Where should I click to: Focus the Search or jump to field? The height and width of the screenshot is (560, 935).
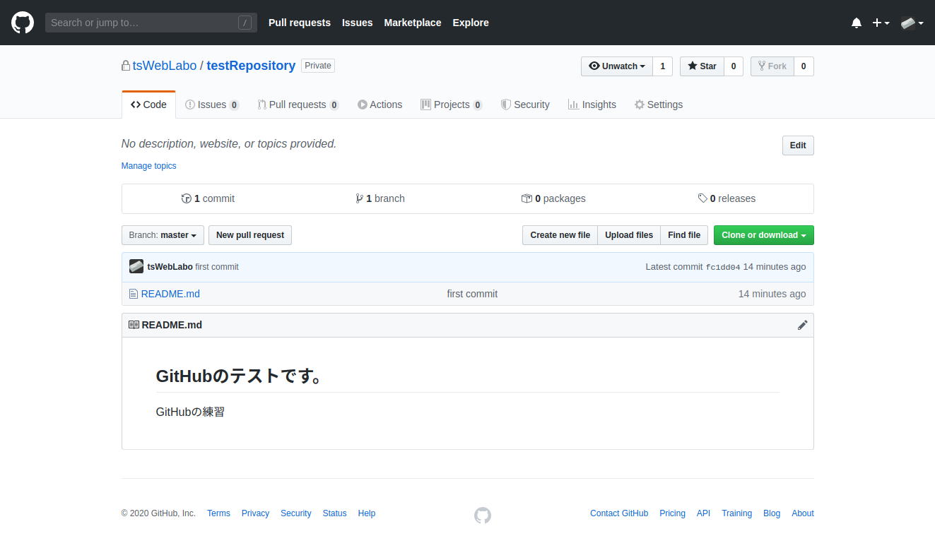(x=151, y=23)
